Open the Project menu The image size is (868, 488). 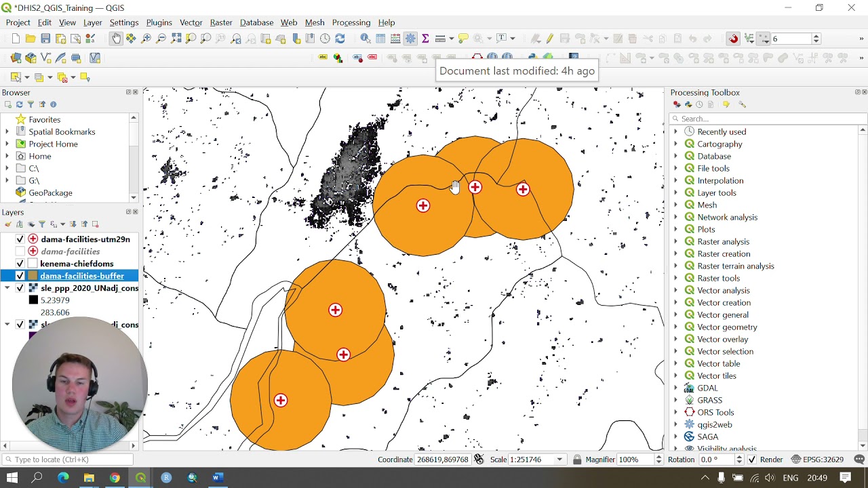coord(18,22)
